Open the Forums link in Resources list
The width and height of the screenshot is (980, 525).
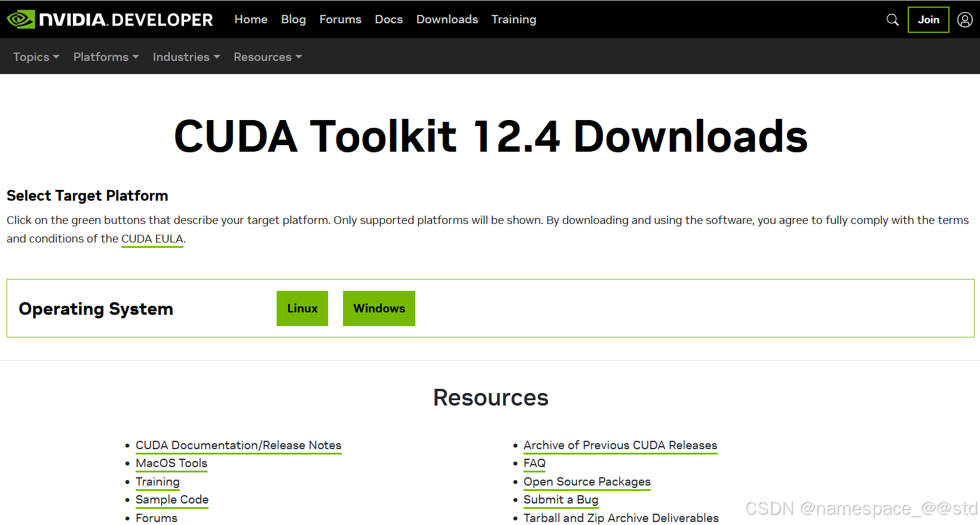click(x=157, y=518)
